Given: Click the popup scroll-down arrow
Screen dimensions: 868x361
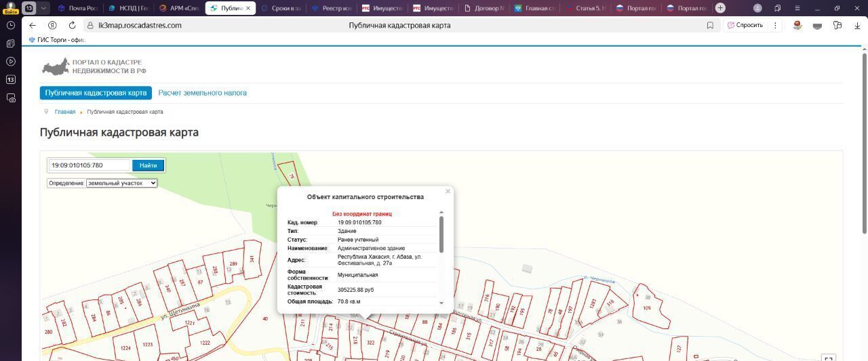Looking at the screenshot, I should [x=441, y=303].
